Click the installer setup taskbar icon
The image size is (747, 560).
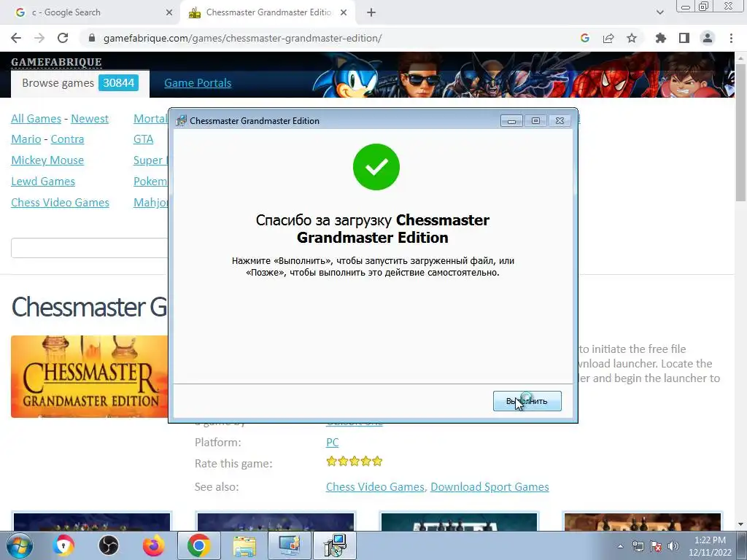335,545
